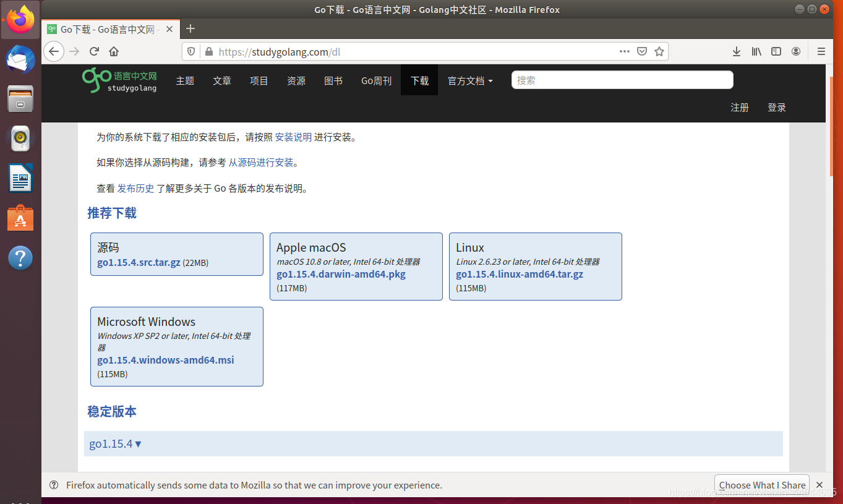This screenshot has width=843, height=504.
Task: Focus the 搜索 site search field
Action: coord(622,80)
